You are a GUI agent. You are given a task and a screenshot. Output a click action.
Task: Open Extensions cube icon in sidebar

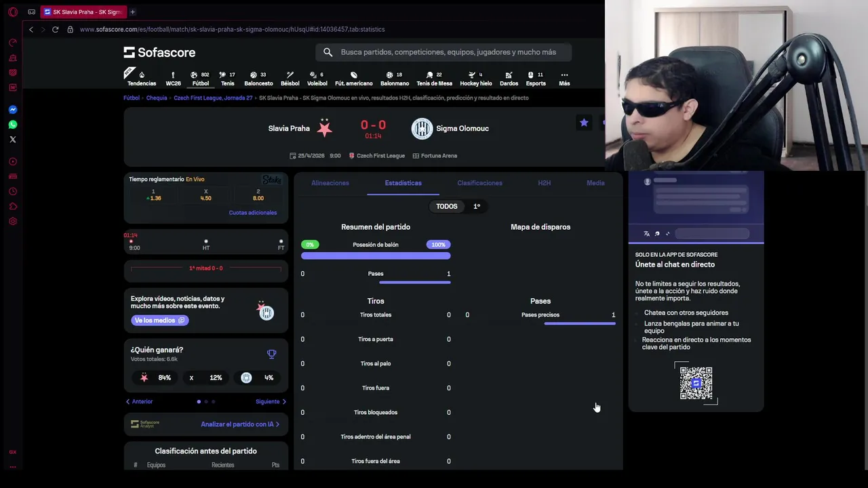pos(12,206)
